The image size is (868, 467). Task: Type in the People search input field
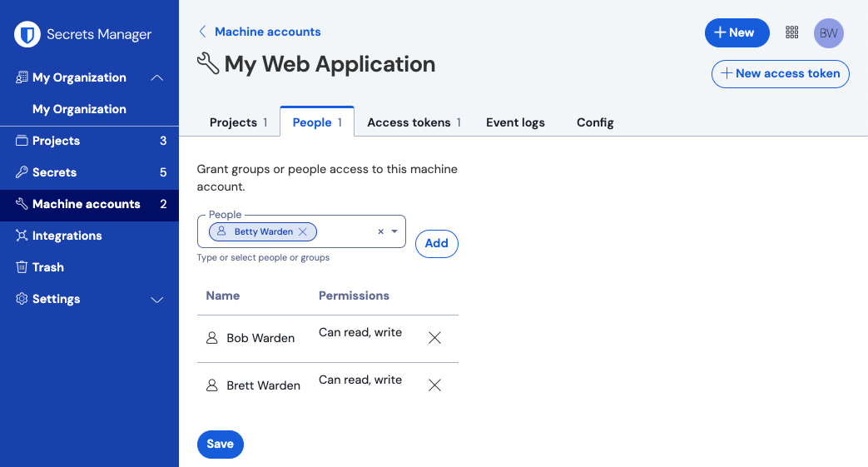pos(345,232)
